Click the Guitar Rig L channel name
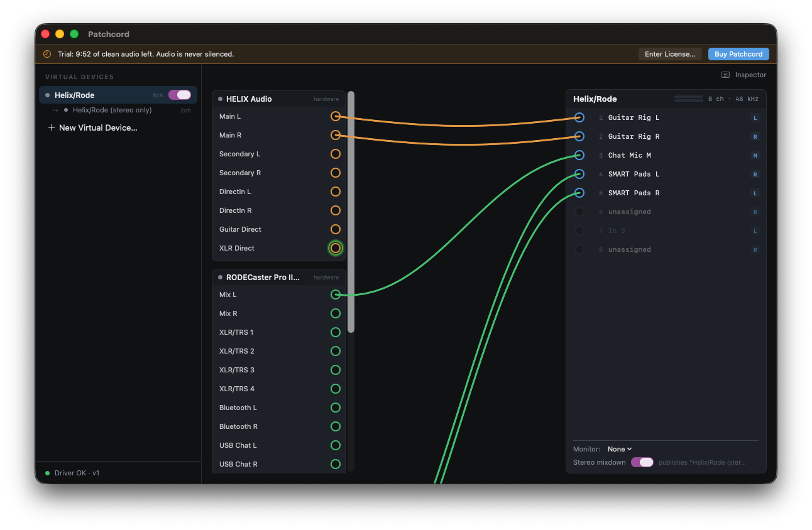The width and height of the screenshot is (812, 530). (x=634, y=117)
